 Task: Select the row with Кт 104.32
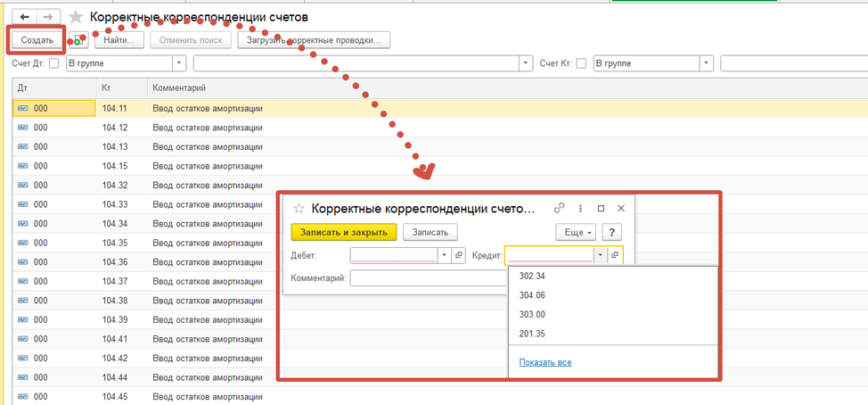[x=440, y=185]
